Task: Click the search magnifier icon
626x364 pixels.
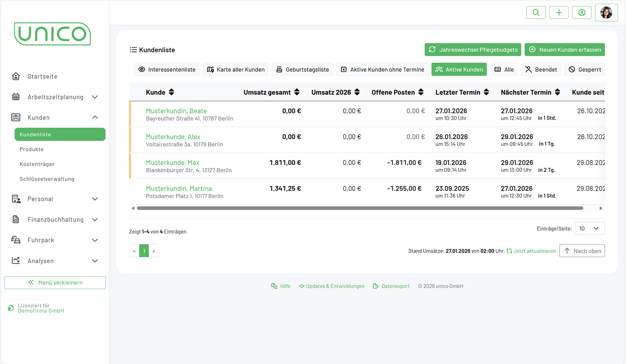Action: pyautogui.click(x=536, y=13)
